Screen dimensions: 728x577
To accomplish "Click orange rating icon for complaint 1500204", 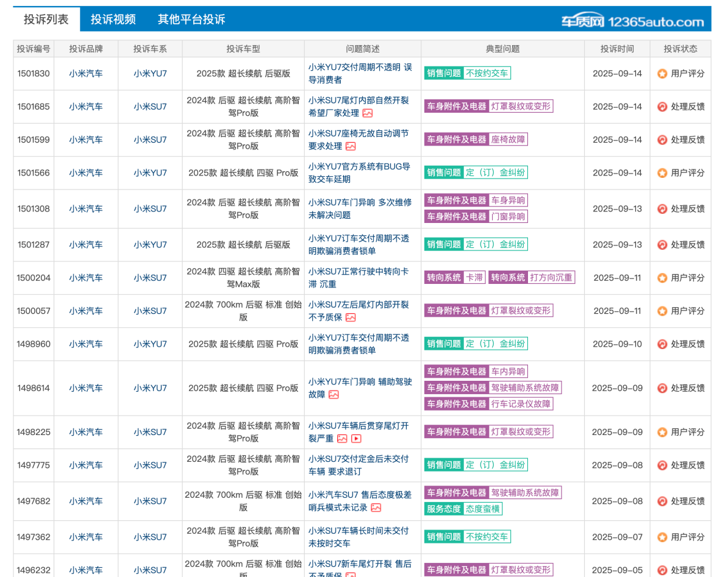I will tap(662, 278).
